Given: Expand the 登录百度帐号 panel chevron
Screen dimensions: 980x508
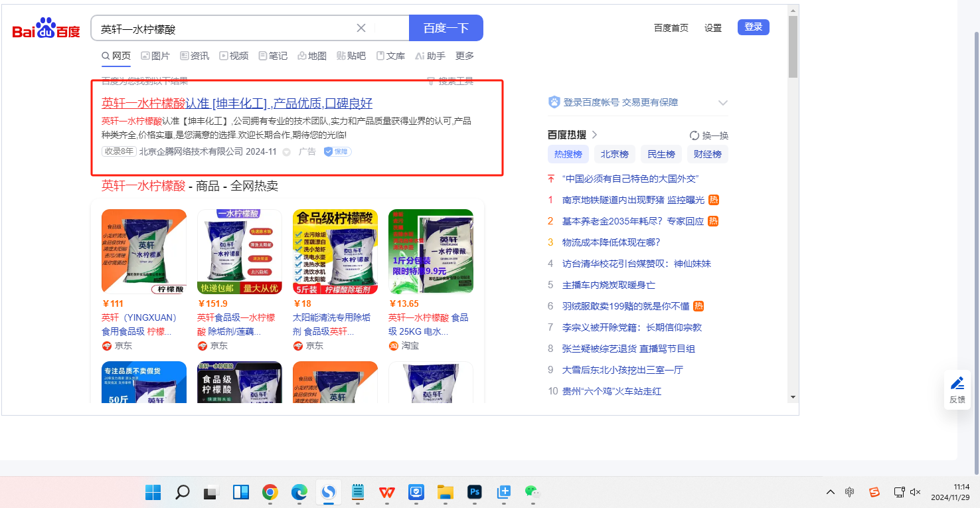Looking at the screenshot, I should pyautogui.click(x=723, y=103).
